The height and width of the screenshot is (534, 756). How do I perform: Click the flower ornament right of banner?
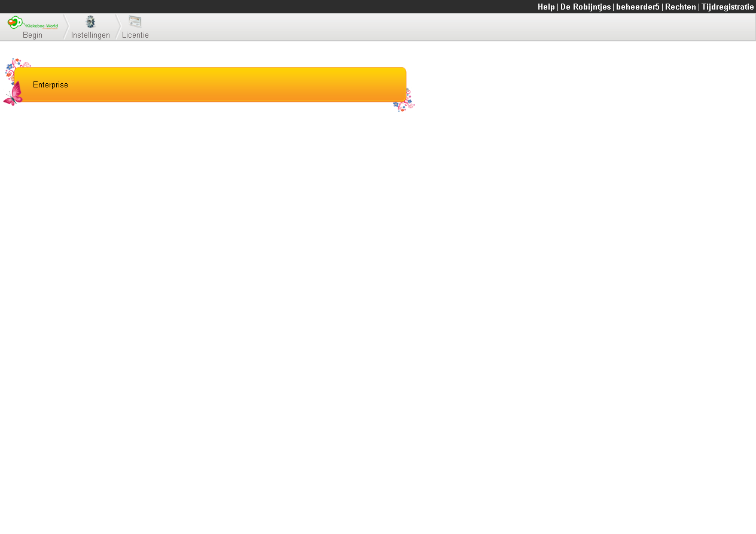(404, 100)
